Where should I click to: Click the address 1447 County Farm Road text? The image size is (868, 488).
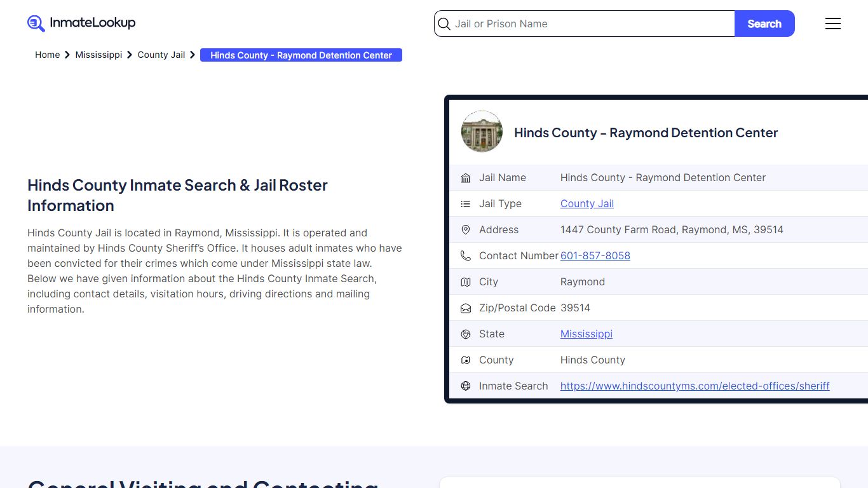coord(672,229)
